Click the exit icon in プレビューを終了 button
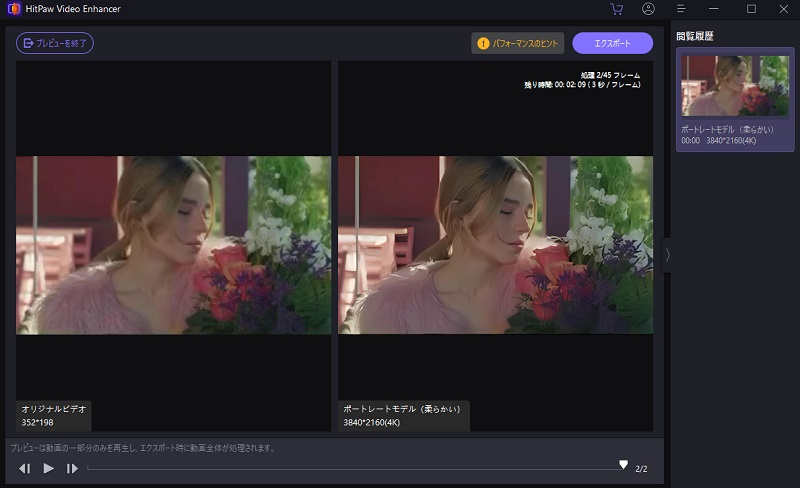 [x=28, y=43]
